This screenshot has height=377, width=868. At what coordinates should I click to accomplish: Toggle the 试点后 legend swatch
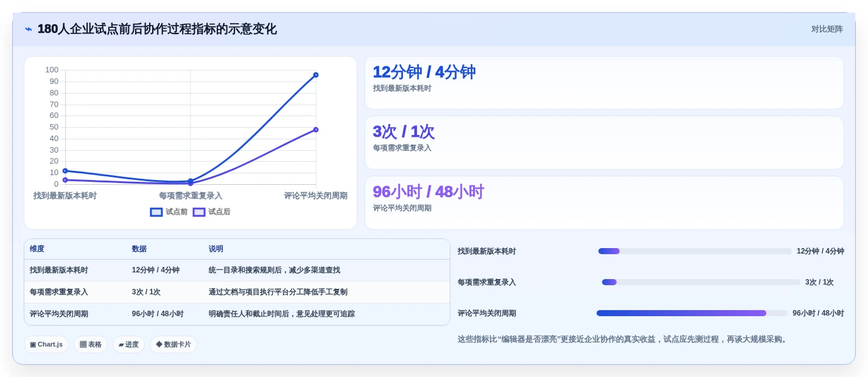[x=199, y=212]
